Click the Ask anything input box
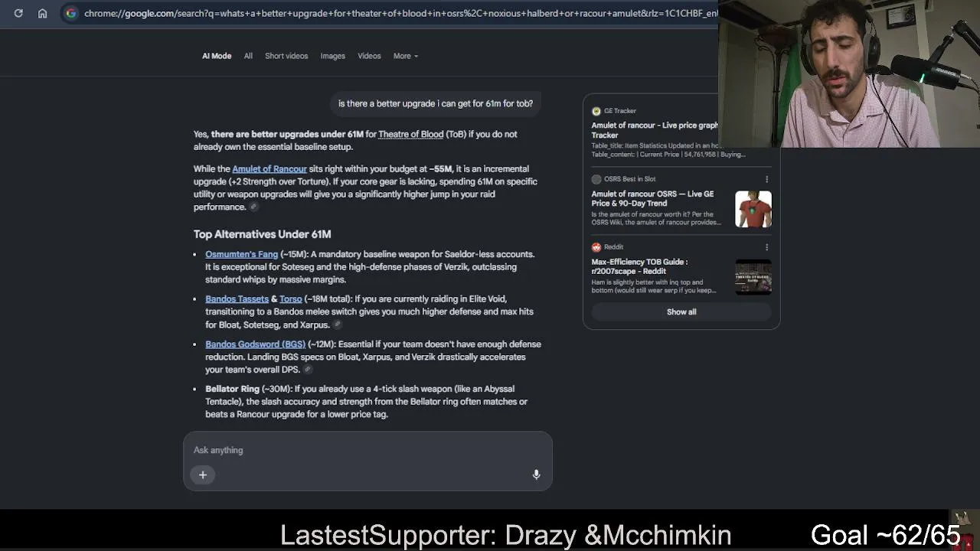980x551 pixels. (x=367, y=450)
